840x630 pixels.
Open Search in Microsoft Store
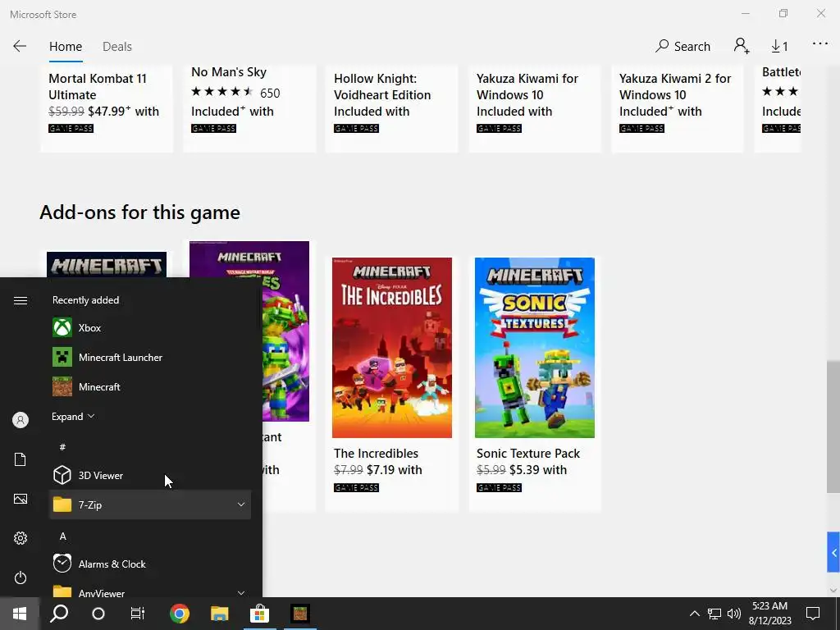point(682,47)
